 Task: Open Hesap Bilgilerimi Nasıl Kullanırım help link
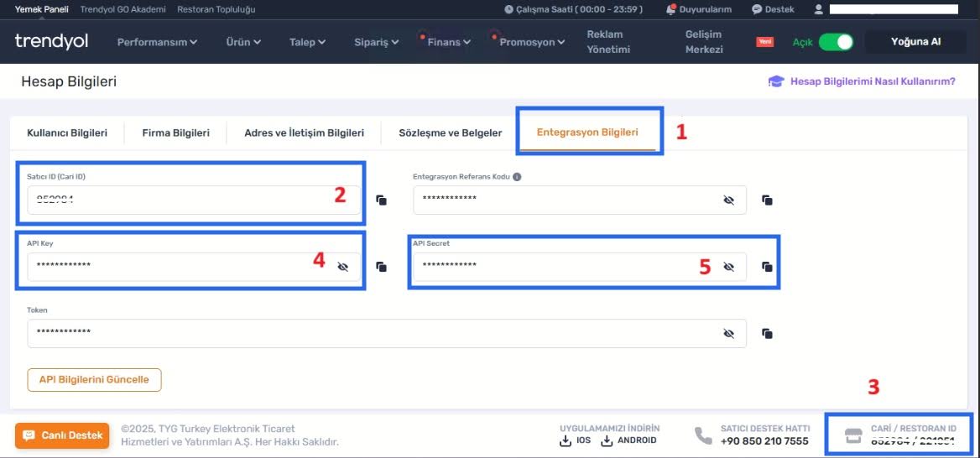tap(873, 81)
